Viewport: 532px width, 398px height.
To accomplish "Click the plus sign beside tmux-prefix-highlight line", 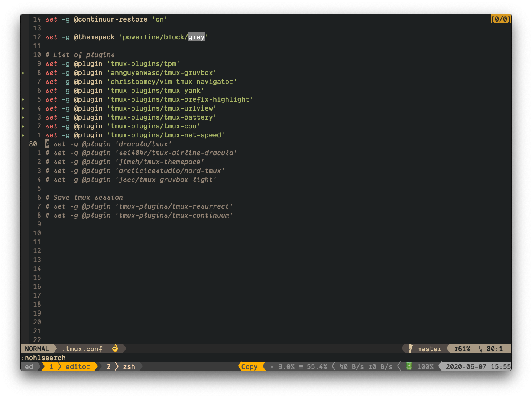I will pos(23,99).
